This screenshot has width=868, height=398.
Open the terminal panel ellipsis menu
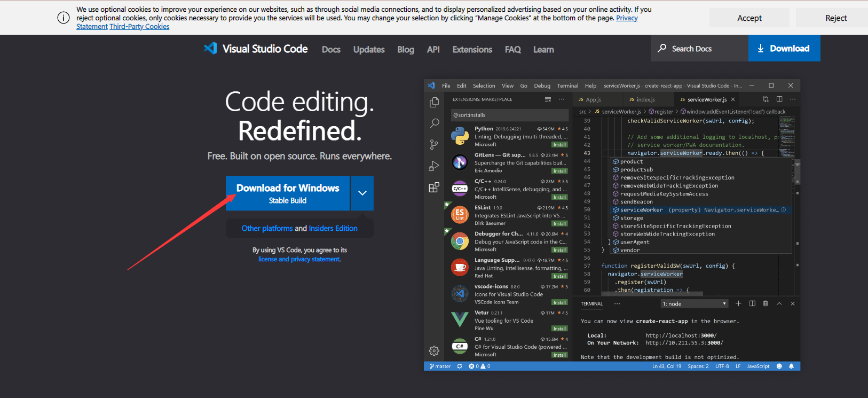617,303
